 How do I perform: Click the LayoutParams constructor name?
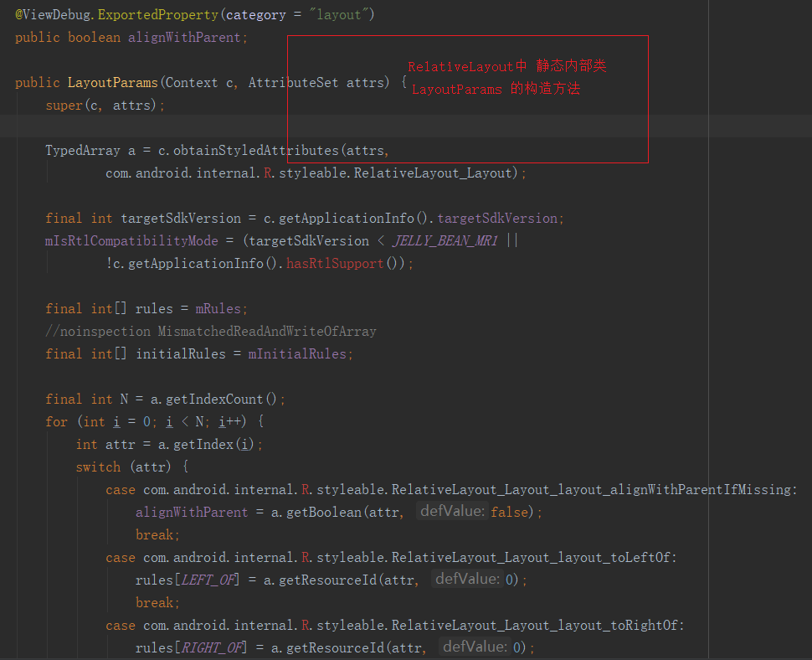click(112, 83)
